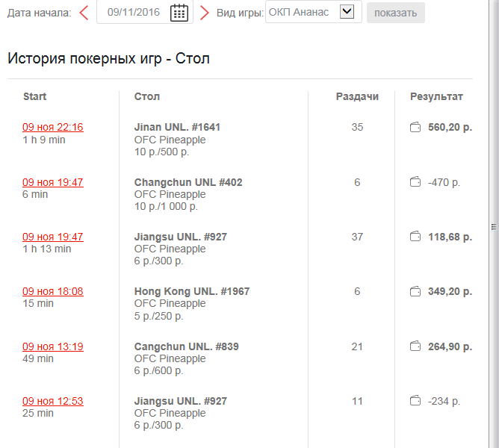Click the Результат column header
Viewport: 499px width, 448px height.
tap(436, 96)
